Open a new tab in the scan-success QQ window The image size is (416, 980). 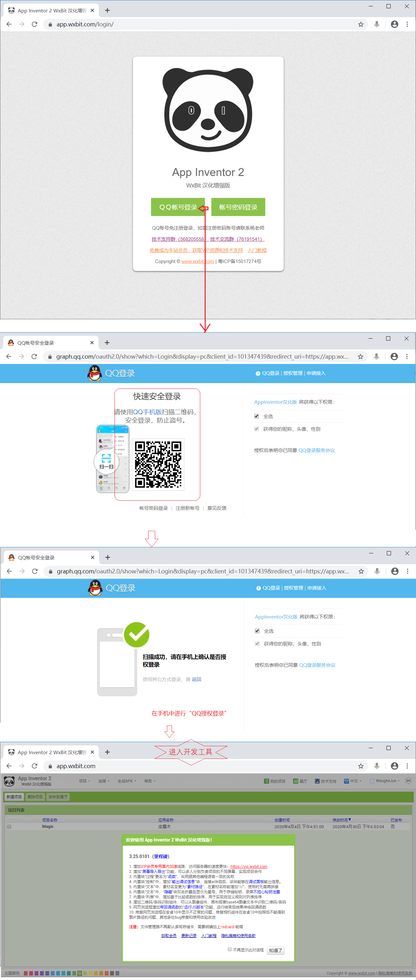108,557
